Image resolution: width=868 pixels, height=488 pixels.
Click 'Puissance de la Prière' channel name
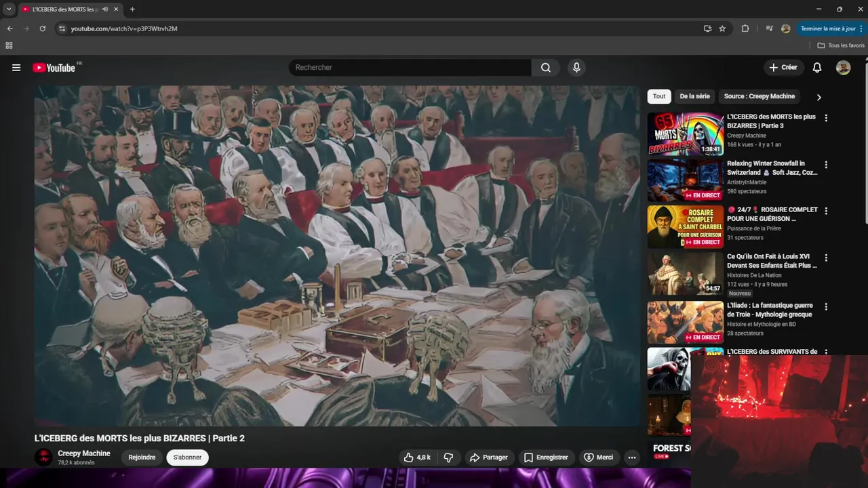(x=754, y=228)
